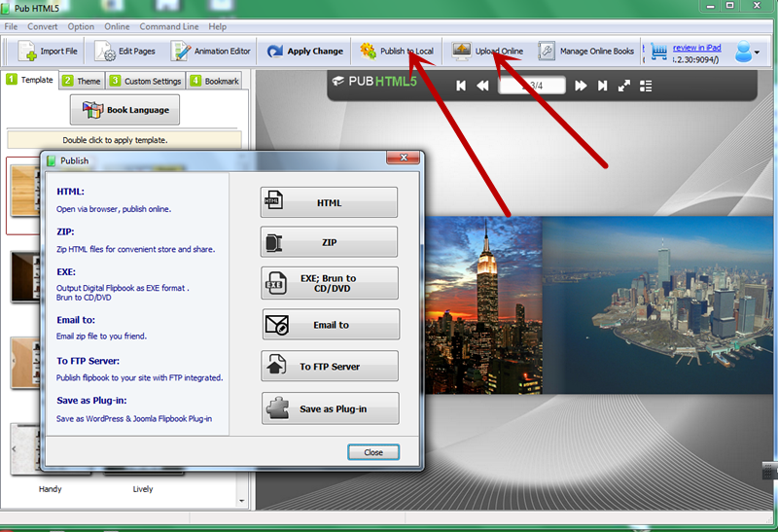Click the Import File toolbar button
This screenshot has height=532, width=778.
click(48, 52)
